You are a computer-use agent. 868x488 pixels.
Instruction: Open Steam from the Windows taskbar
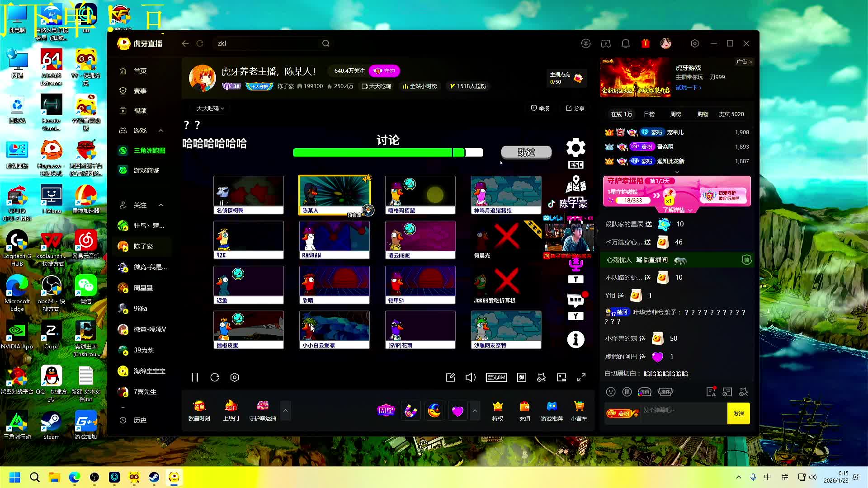tap(154, 477)
